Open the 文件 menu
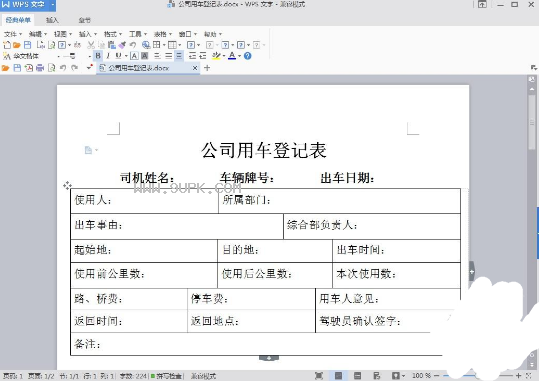 point(12,34)
